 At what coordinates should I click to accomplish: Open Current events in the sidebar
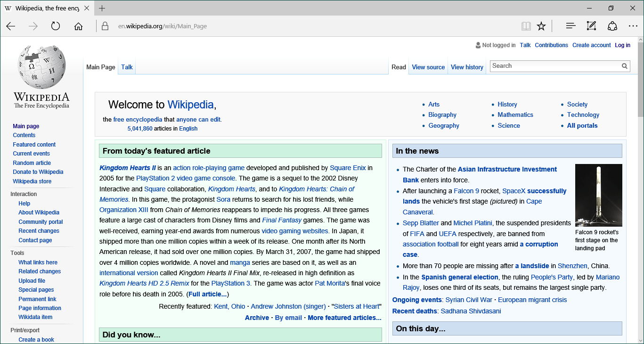click(x=31, y=154)
